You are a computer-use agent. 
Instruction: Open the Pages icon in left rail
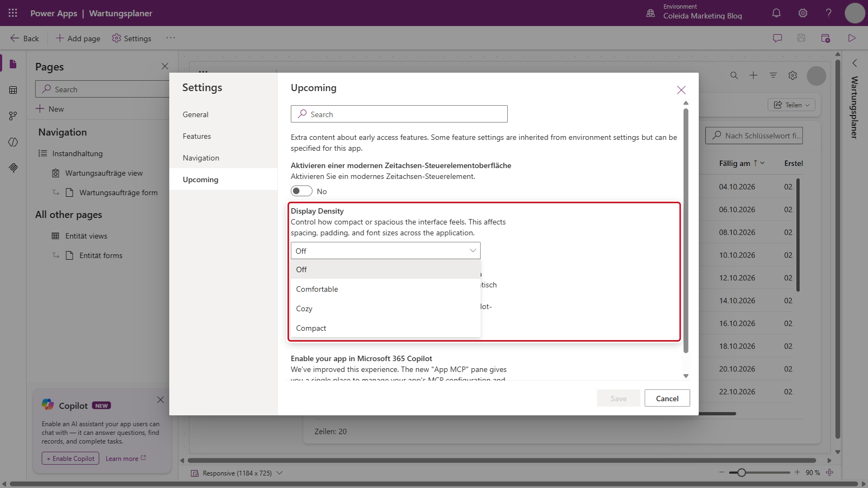pyautogui.click(x=13, y=64)
